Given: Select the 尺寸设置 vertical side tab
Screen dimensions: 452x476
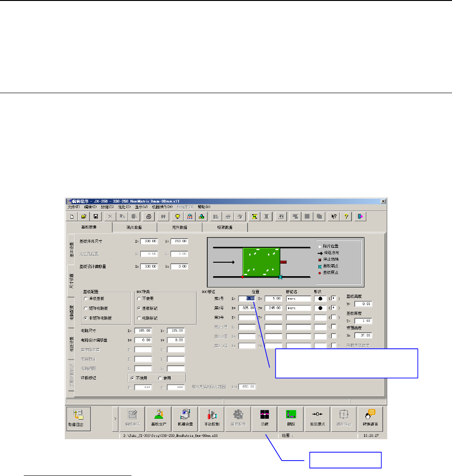Looking at the screenshot, I should tap(71, 281).
